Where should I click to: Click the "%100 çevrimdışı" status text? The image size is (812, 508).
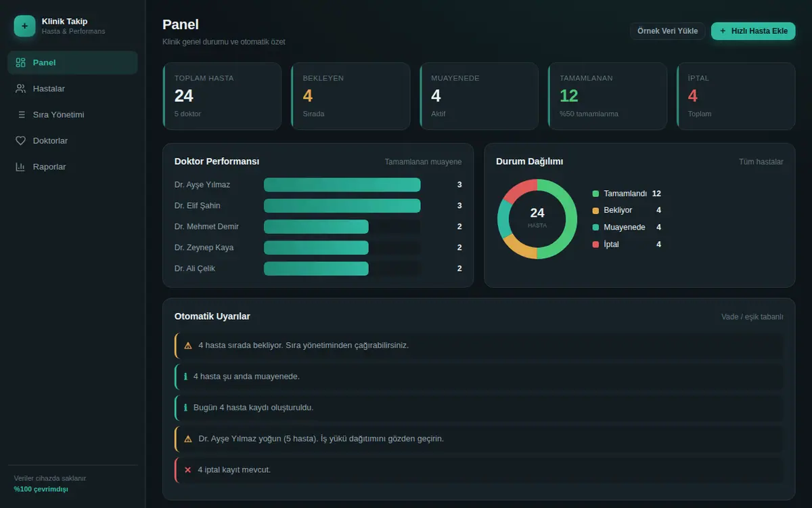[x=41, y=489]
